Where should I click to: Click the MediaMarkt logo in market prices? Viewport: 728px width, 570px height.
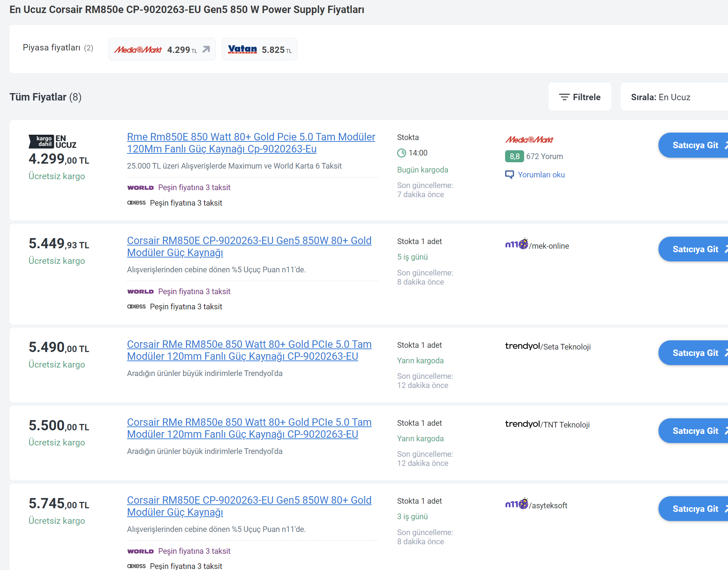point(138,50)
